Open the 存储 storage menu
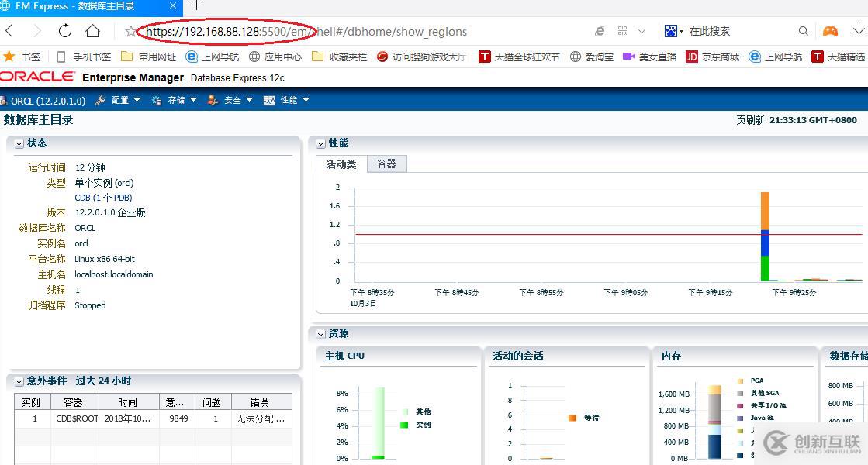868x465 pixels. tap(182, 100)
